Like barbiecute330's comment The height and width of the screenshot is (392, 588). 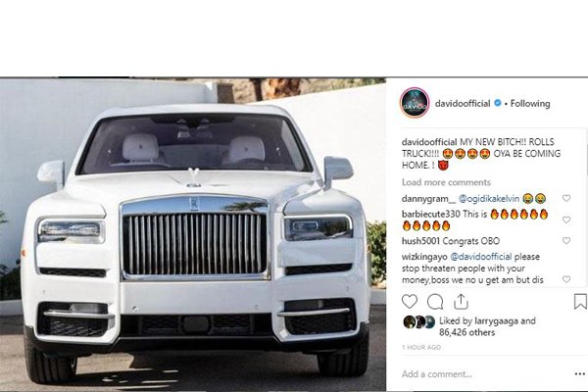coord(566,220)
